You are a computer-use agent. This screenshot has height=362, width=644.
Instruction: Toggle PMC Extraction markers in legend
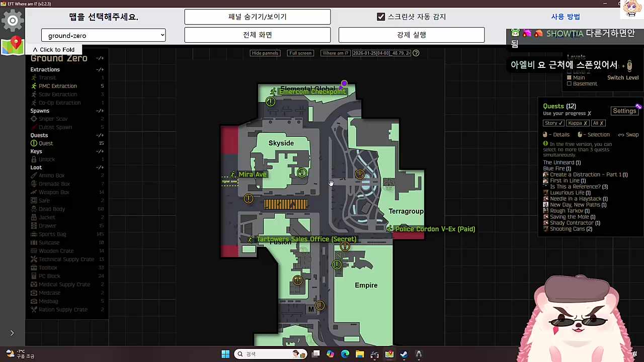[57, 86]
